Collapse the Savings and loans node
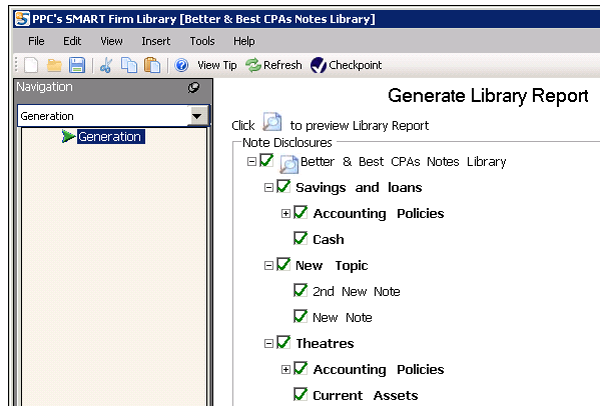This screenshot has height=406, width=600. coord(269,188)
